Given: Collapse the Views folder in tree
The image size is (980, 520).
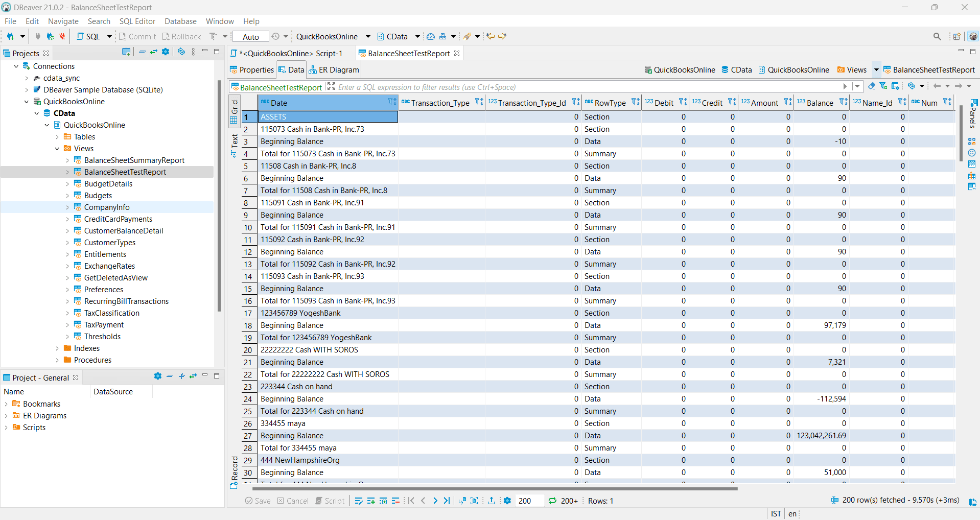Looking at the screenshot, I should point(57,149).
